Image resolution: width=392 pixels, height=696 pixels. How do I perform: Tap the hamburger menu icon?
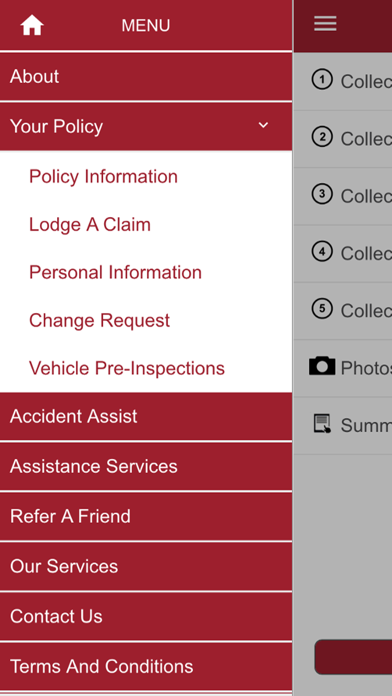325,24
